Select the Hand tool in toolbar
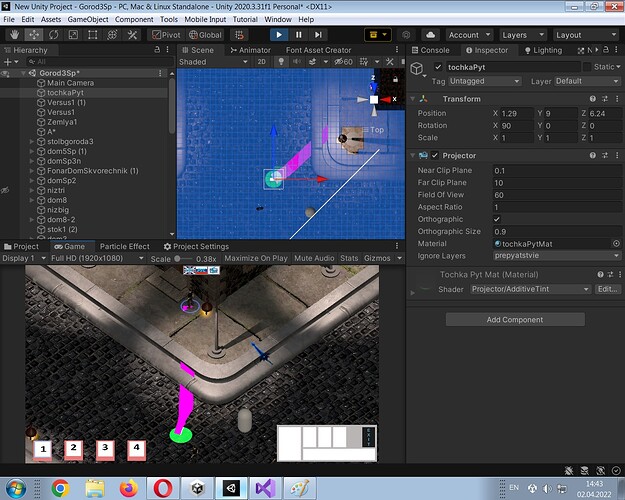Viewport: 625px width, 500px height. (x=14, y=35)
